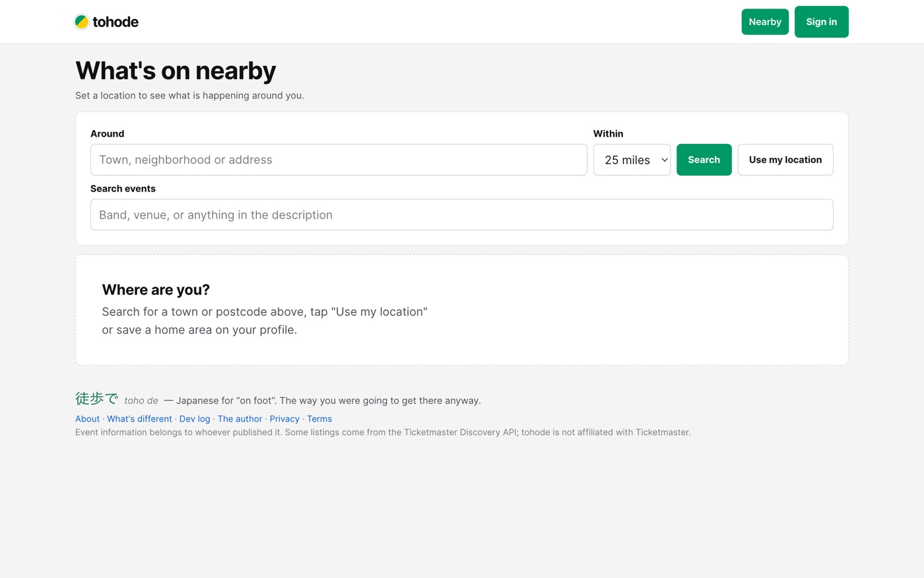Image resolution: width=924 pixels, height=578 pixels.
Task: Click Use my location button
Action: tap(785, 160)
